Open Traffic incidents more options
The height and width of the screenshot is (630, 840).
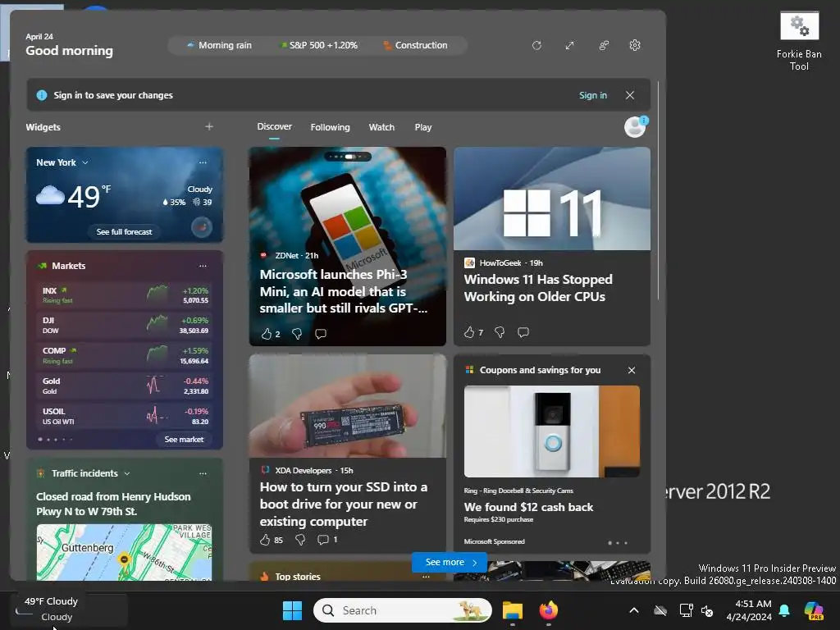click(x=203, y=473)
